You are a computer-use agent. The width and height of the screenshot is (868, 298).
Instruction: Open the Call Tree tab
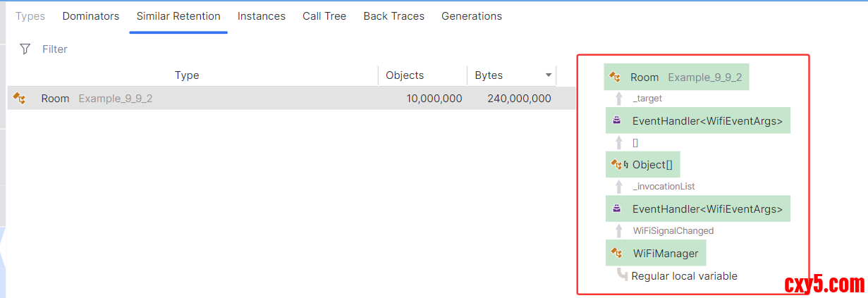pyautogui.click(x=324, y=15)
